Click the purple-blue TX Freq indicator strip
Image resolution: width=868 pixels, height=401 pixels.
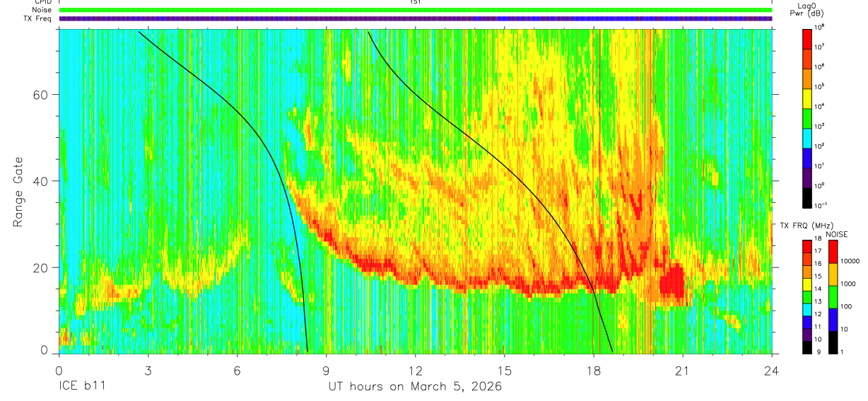coord(416,18)
